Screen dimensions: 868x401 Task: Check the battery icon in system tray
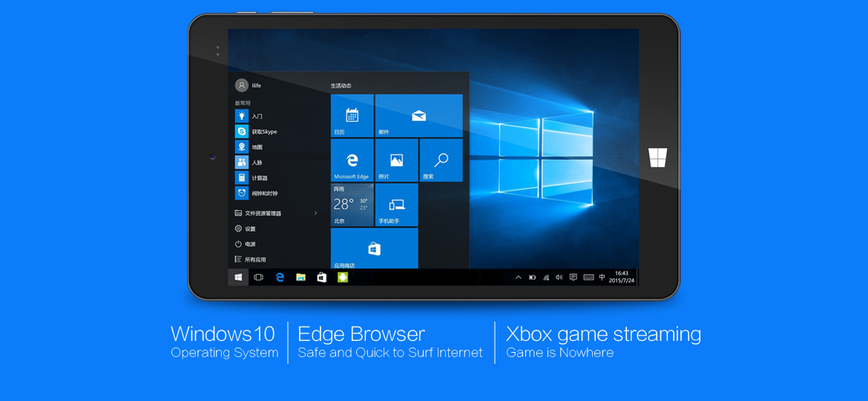(x=532, y=278)
